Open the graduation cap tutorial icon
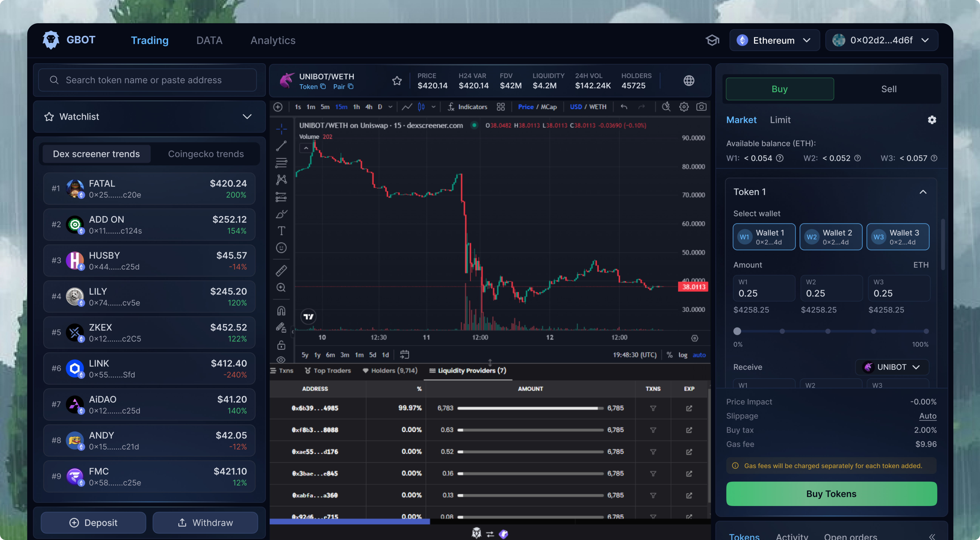980x540 pixels. pyautogui.click(x=712, y=40)
